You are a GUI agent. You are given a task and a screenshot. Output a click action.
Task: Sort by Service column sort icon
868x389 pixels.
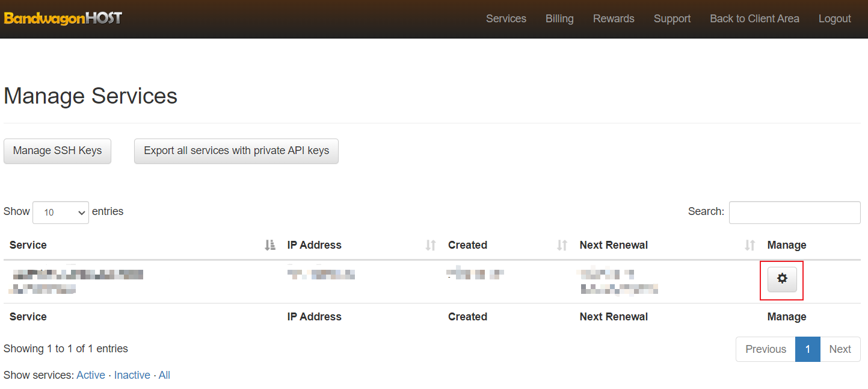[270, 245]
